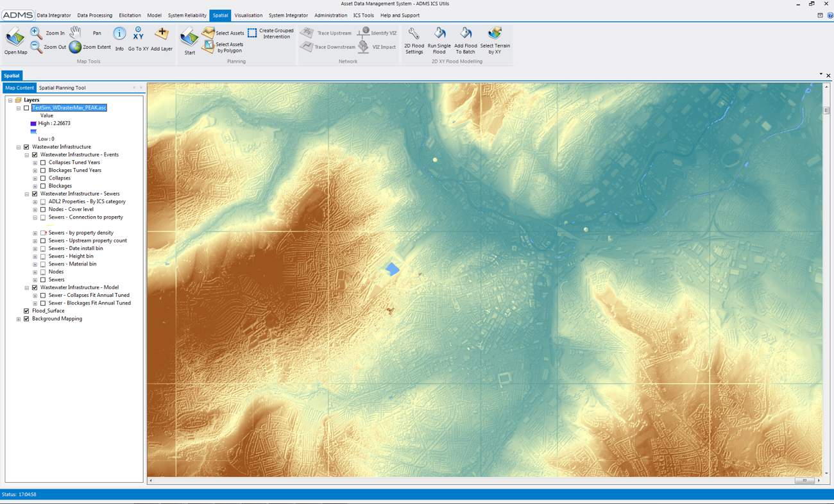The width and height of the screenshot is (834, 504).
Task: Expand the Background Mapping group
Action: point(19,319)
